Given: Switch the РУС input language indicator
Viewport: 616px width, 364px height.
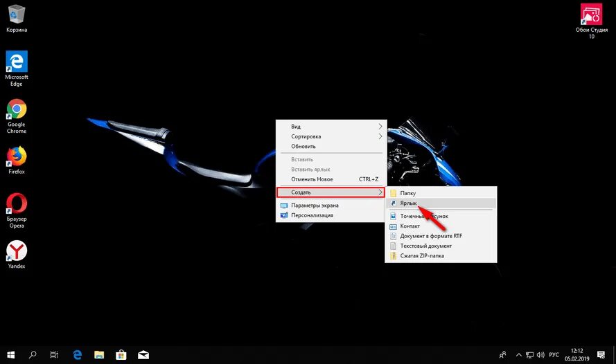Looking at the screenshot, I should pos(554,354).
